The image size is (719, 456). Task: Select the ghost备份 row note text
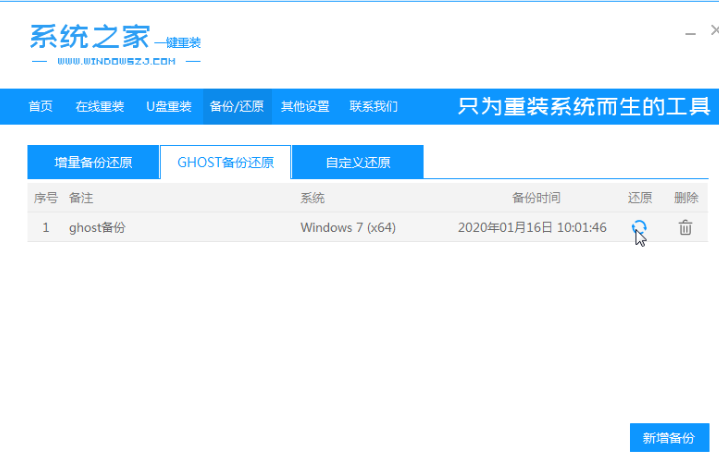(x=97, y=228)
